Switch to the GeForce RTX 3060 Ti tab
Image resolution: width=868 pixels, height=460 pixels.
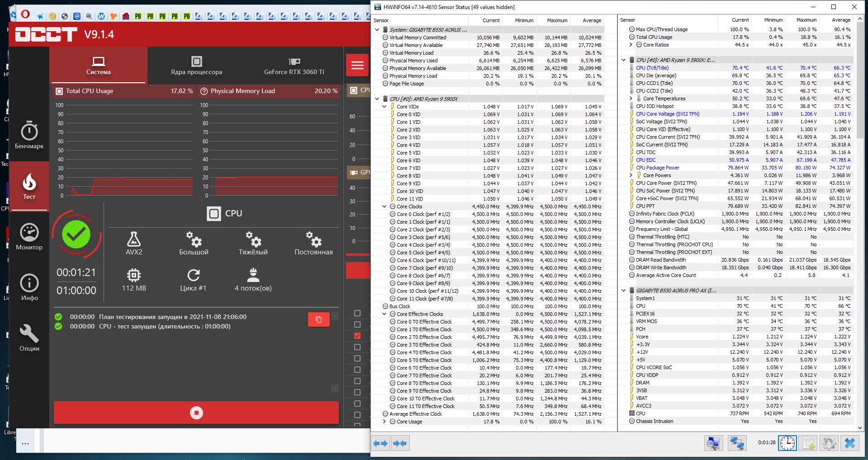click(294, 65)
